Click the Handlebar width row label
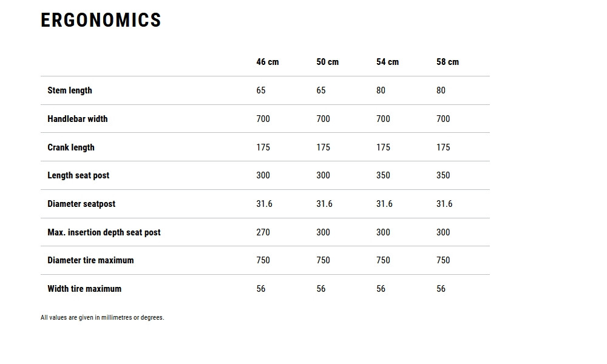The width and height of the screenshot is (607, 364). tap(77, 119)
